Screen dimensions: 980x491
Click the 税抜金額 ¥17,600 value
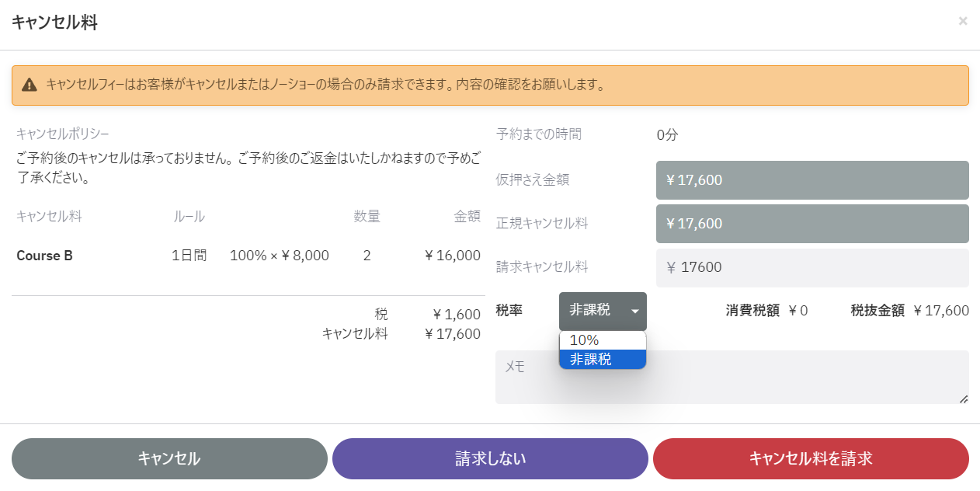coord(941,311)
